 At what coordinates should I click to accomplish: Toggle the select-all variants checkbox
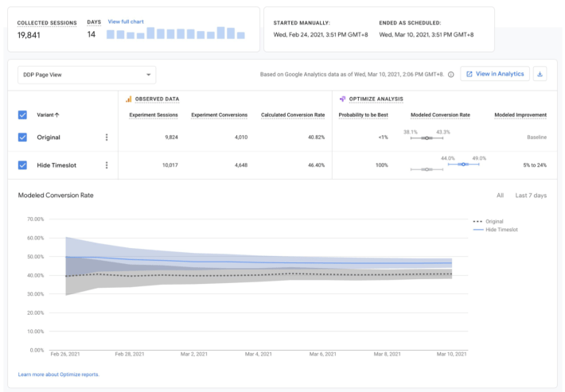pos(23,115)
